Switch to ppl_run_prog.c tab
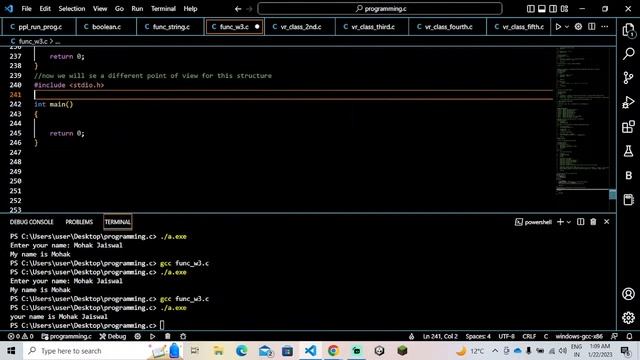640x360 pixels. 39,27
